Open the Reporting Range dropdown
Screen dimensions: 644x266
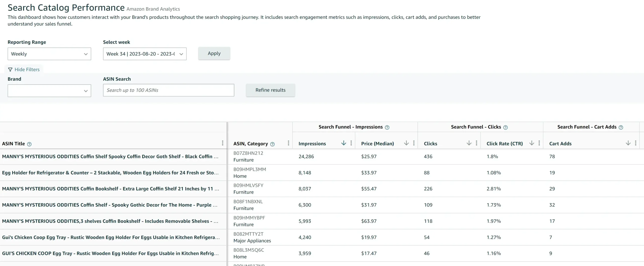tap(49, 54)
